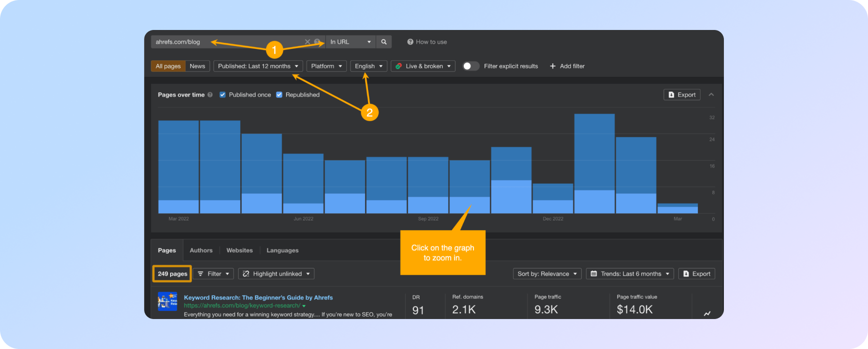Click the trend chart icon beside Page traffic value
Viewport: 868px width, 349px height.
coord(707,314)
